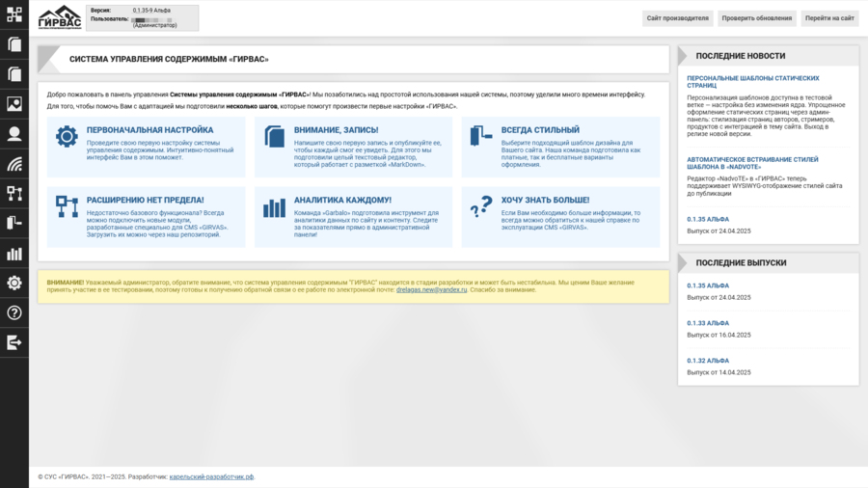Open the bar chart analytics sidebar icon
The height and width of the screenshot is (488, 868).
[14, 254]
